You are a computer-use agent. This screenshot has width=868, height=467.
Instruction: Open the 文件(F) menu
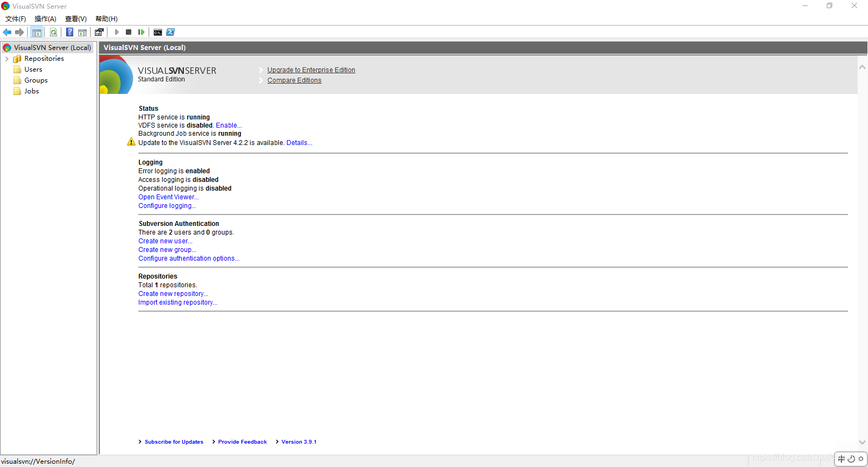[x=16, y=19]
